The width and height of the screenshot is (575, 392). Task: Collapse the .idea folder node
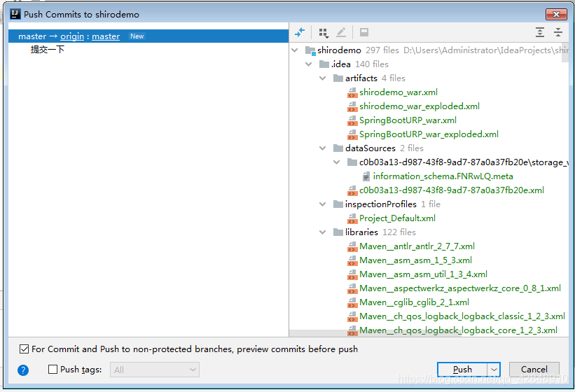click(309, 64)
